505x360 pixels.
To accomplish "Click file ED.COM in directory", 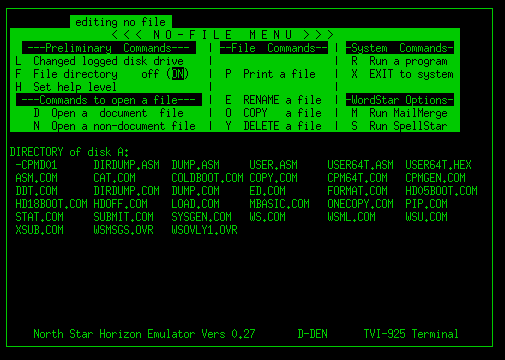I will click(x=267, y=191).
